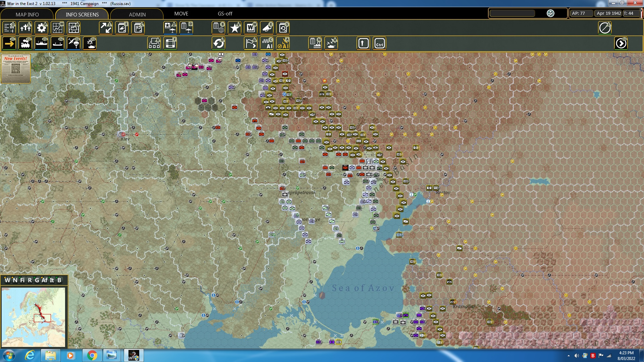Open the Save game document icon (S)

pos(283,28)
